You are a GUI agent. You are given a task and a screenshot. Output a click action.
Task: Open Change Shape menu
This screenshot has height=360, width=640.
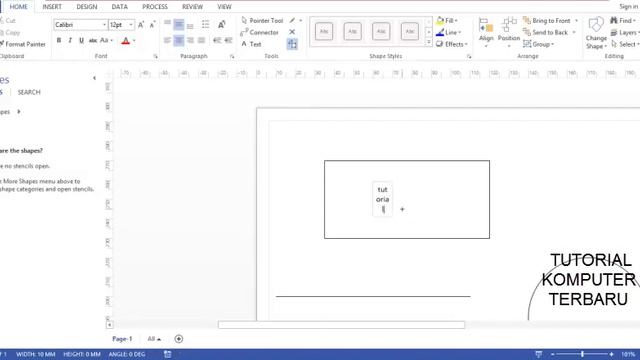click(x=596, y=33)
